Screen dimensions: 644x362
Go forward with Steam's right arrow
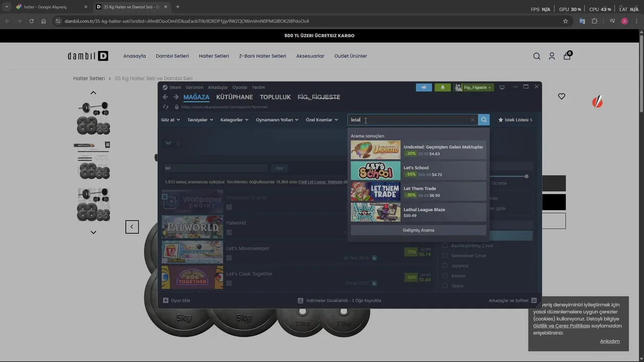176,97
